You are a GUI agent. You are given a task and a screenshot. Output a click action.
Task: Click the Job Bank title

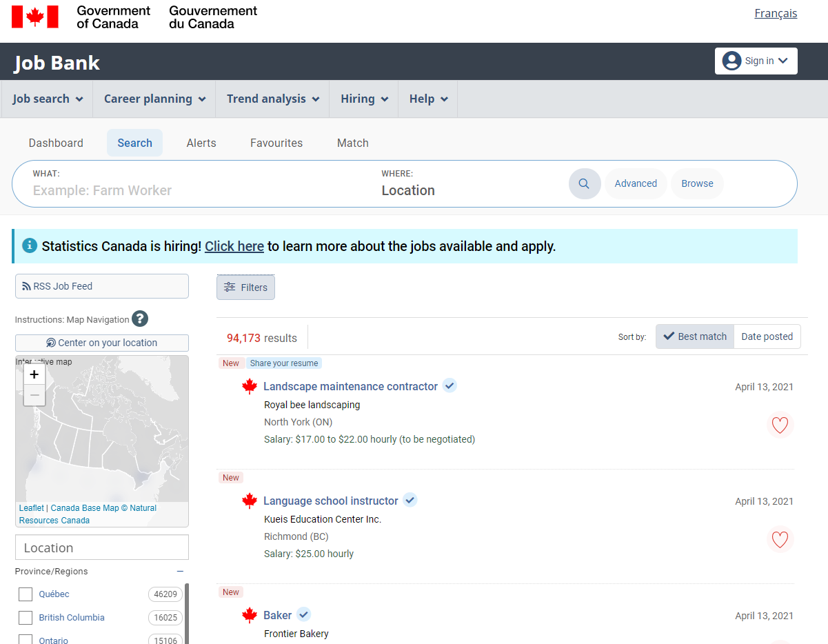point(57,63)
